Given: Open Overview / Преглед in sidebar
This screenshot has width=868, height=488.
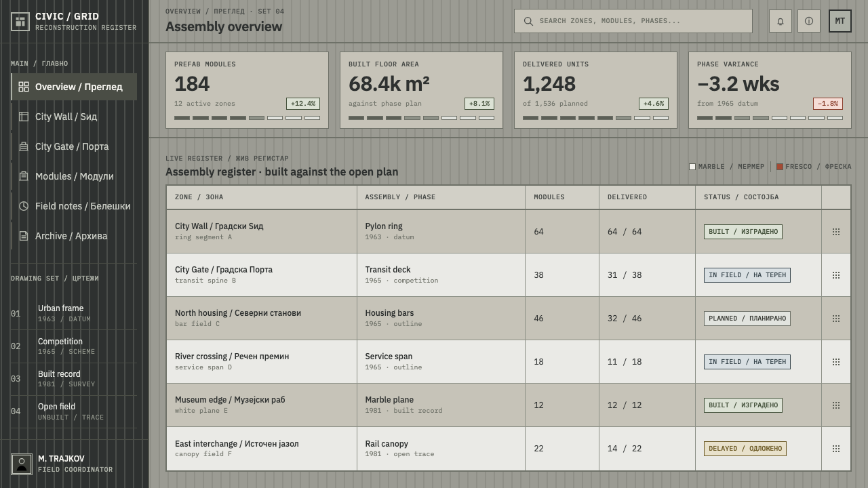Looking at the screenshot, I should click(74, 87).
